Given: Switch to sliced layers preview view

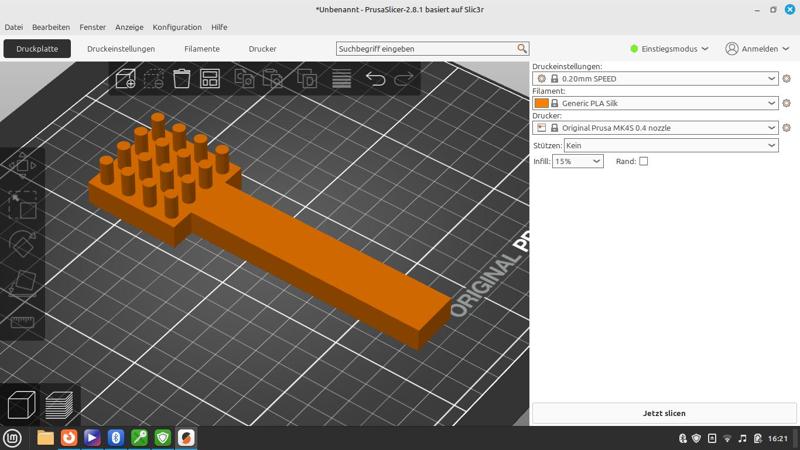Looking at the screenshot, I should click(x=59, y=405).
